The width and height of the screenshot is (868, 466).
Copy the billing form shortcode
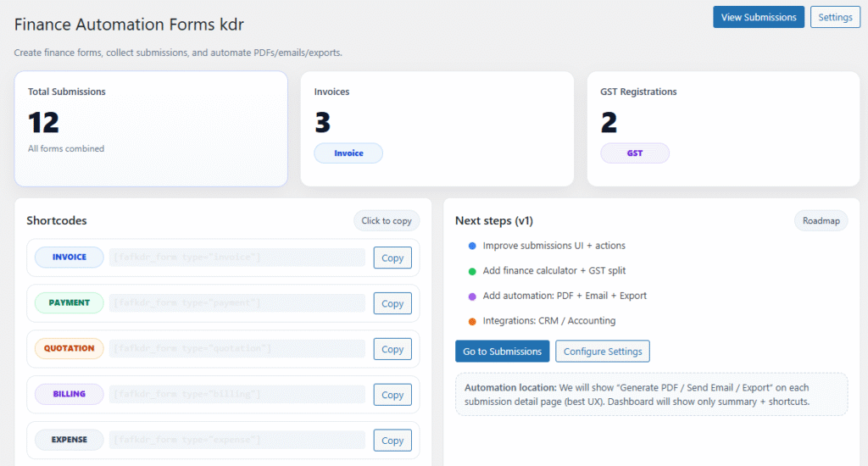(x=392, y=395)
